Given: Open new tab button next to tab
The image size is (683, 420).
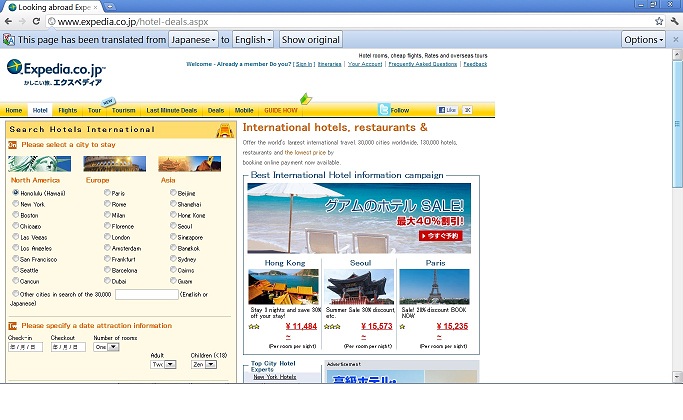Looking at the screenshot, I should tap(109, 7).
